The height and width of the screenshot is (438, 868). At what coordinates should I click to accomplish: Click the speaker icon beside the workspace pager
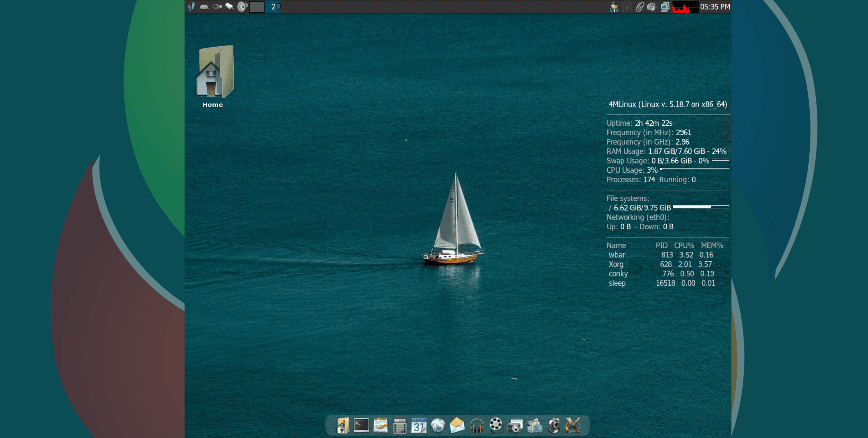pos(242,7)
